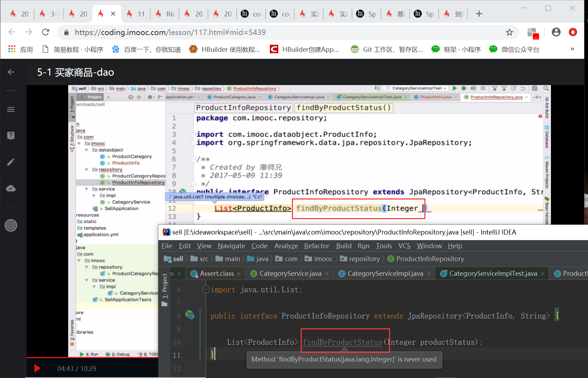This screenshot has width=588, height=378.
Task: Seek using the red video progress bar
Action: click(x=92, y=358)
